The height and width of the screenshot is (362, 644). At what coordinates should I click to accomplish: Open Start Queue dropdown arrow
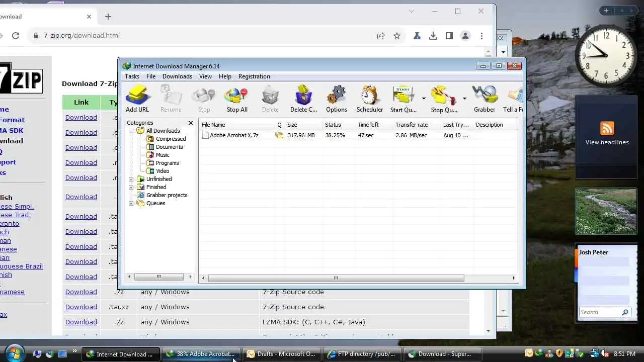pos(424,99)
